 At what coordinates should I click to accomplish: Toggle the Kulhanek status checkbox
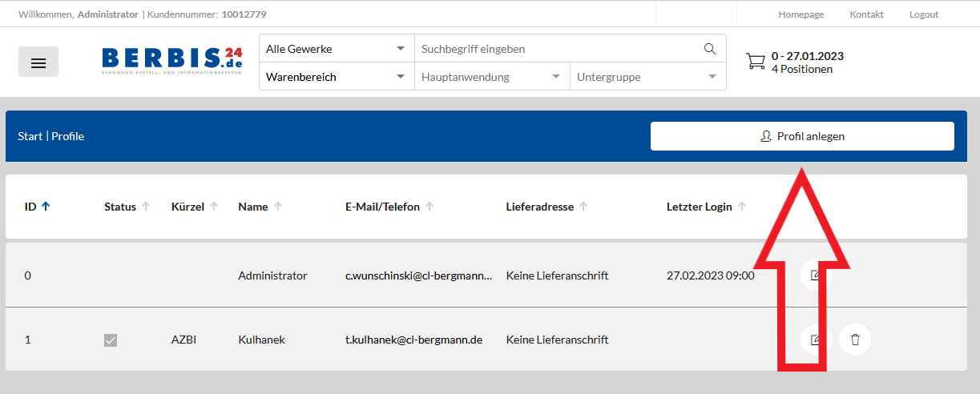[x=111, y=340]
